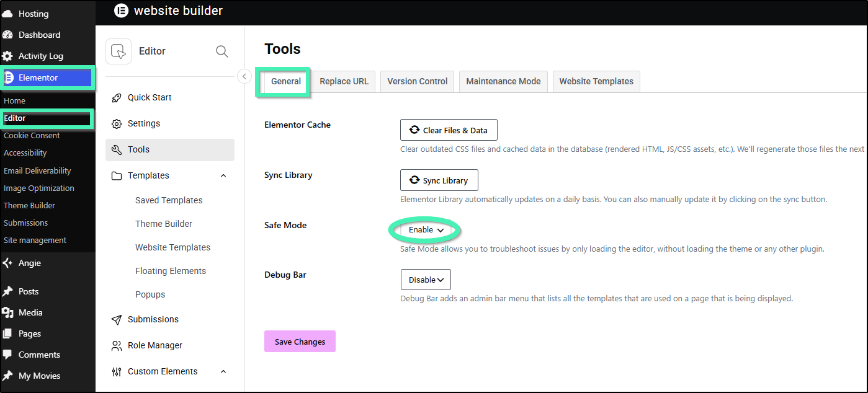Click the Activity Log menu label
The height and width of the screenshot is (393, 868).
pos(41,56)
